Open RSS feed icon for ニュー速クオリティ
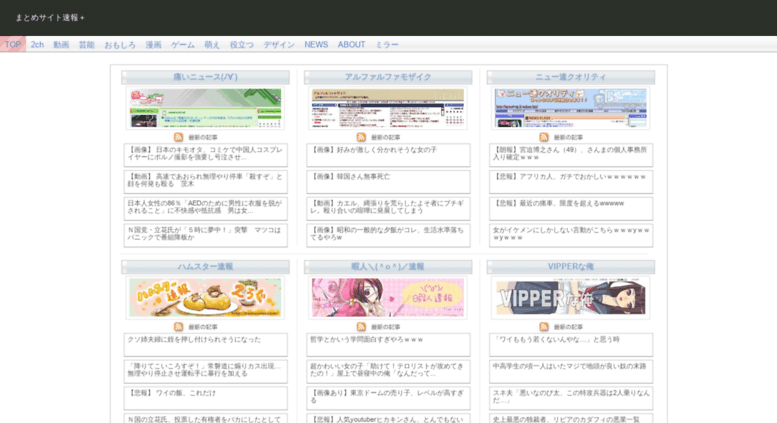This screenshot has width=777, height=423. pyautogui.click(x=544, y=137)
